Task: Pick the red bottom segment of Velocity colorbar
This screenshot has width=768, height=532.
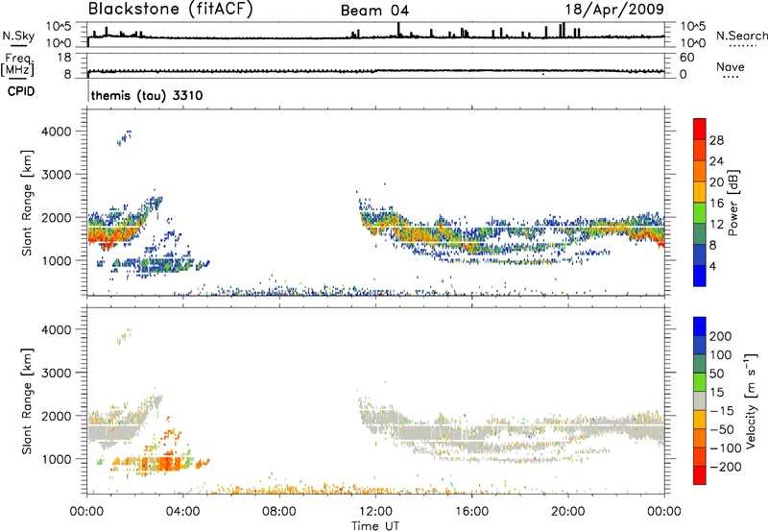Action: click(700, 475)
